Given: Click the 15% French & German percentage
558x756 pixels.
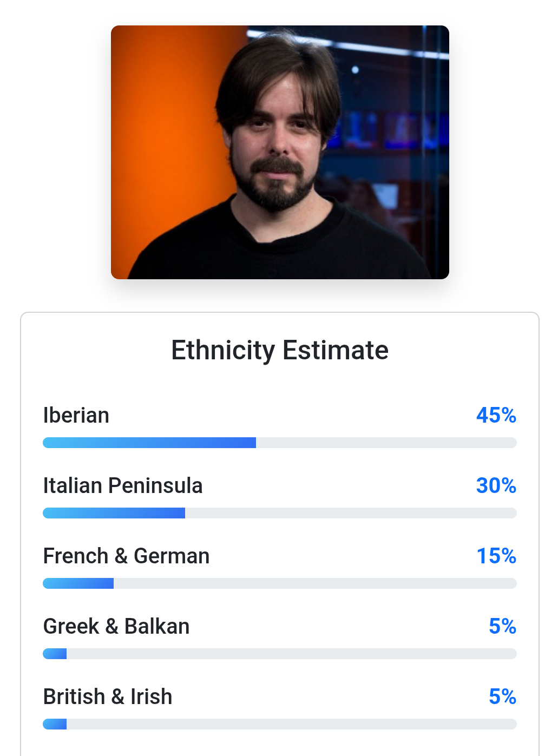Looking at the screenshot, I should tap(496, 556).
